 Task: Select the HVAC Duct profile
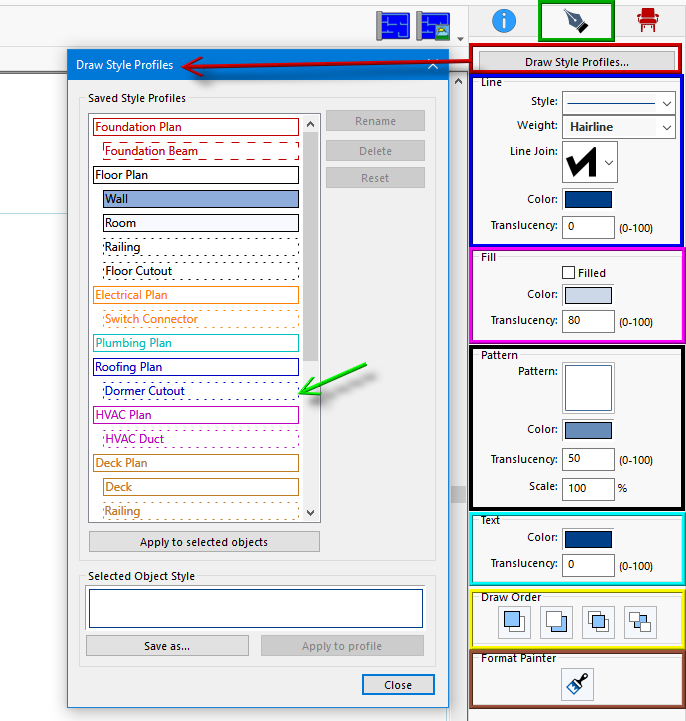click(x=201, y=439)
